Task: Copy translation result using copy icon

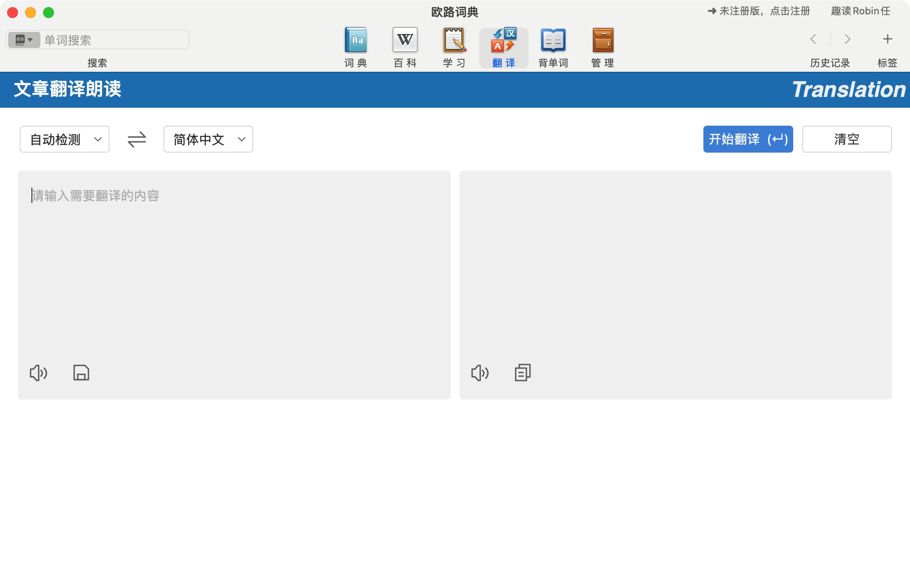Action: 522,373
